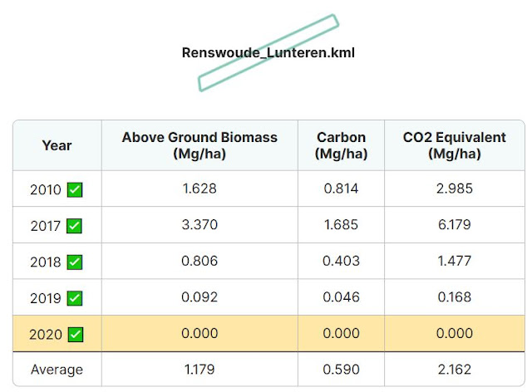Click the Above Ground Biomass column header
This screenshot has width=532, height=392.
[x=199, y=145]
